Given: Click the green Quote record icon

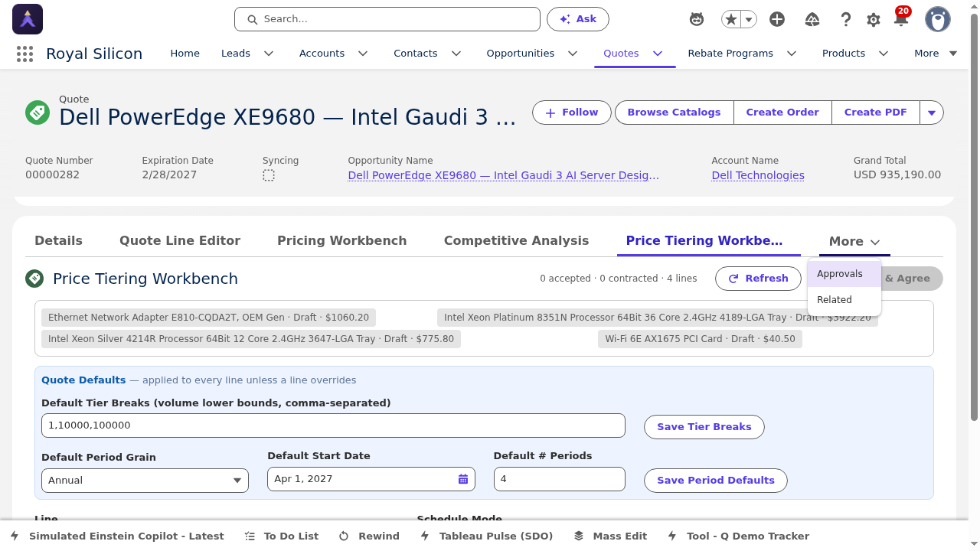Looking at the screenshot, I should tap(38, 112).
